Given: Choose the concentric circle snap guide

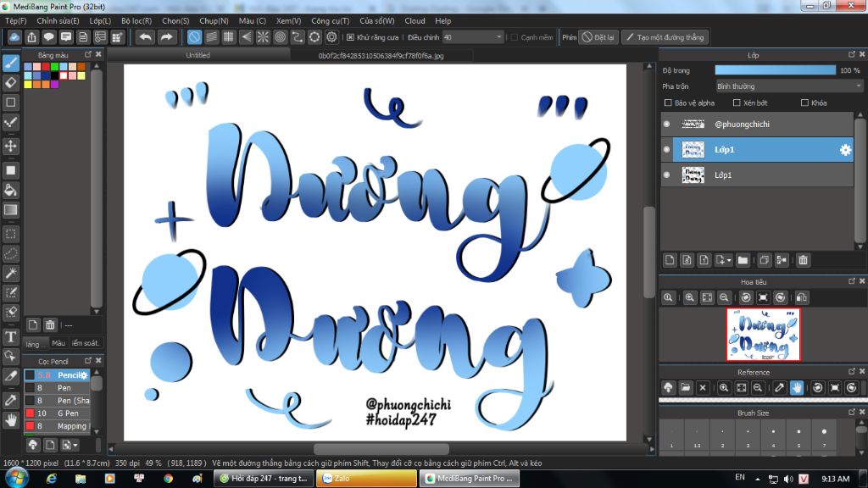Looking at the screenshot, I should coord(280,37).
